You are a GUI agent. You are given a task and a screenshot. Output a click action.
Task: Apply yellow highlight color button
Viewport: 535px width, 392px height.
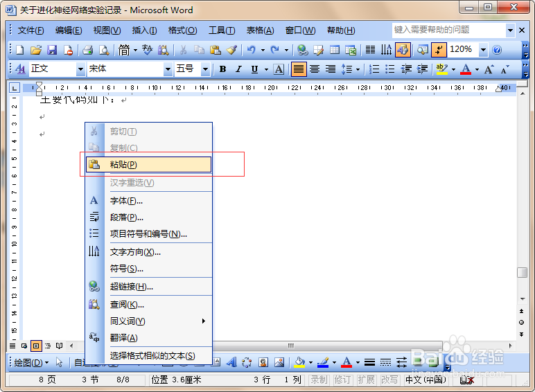coord(442,69)
